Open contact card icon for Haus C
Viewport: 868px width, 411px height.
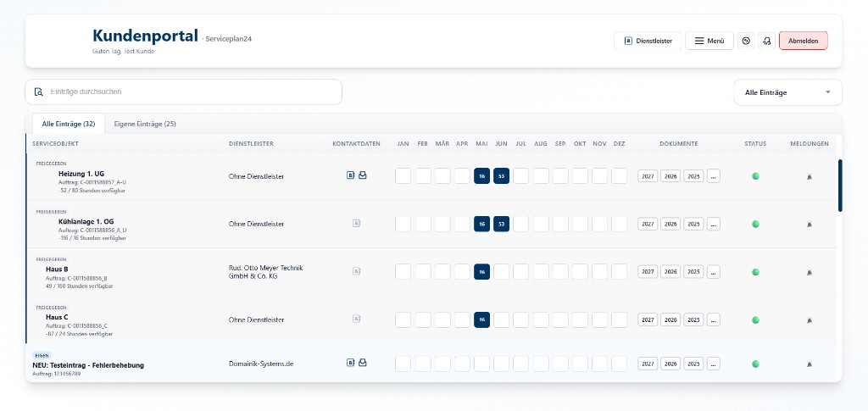pyautogui.click(x=357, y=319)
